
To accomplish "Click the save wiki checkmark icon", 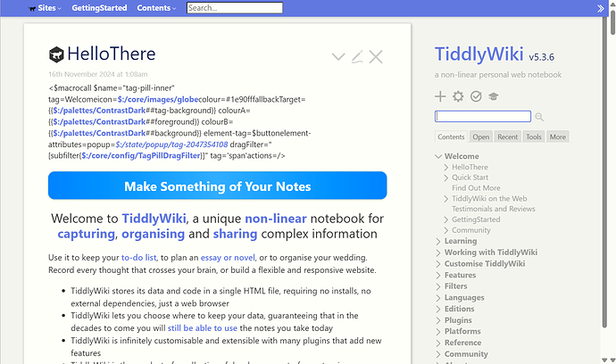I will tap(476, 96).
